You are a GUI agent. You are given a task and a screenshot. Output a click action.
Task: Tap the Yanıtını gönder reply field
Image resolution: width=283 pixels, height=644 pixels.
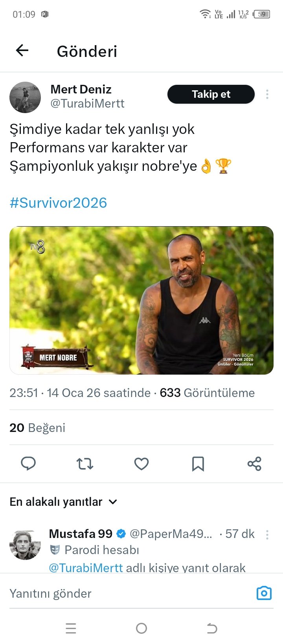[x=126, y=593]
